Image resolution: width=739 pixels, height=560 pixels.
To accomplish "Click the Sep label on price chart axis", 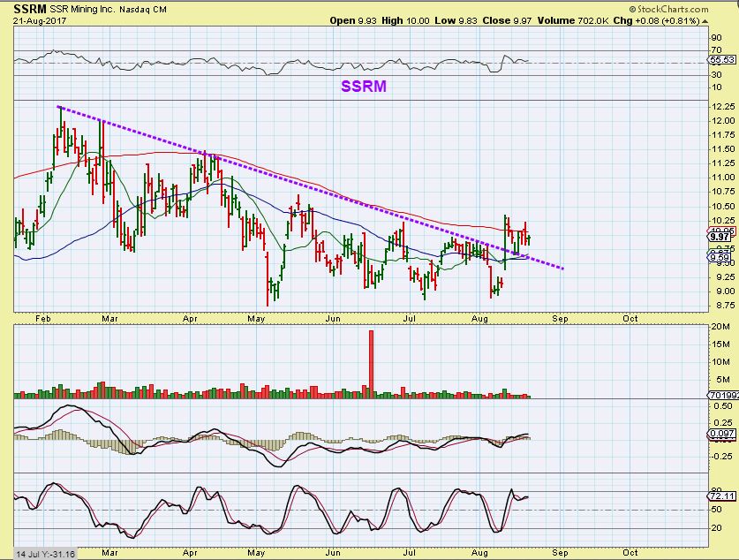I will [558, 317].
